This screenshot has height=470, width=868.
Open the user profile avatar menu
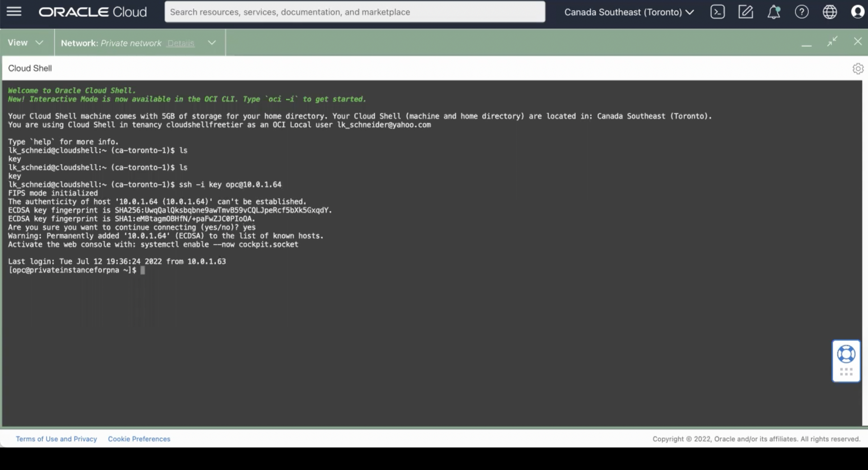click(858, 12)
